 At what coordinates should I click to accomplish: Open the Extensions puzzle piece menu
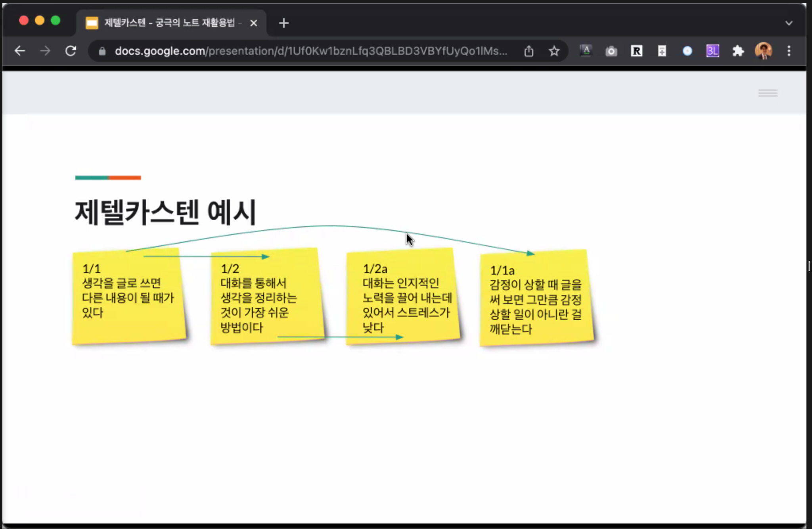tap(738, 51)
